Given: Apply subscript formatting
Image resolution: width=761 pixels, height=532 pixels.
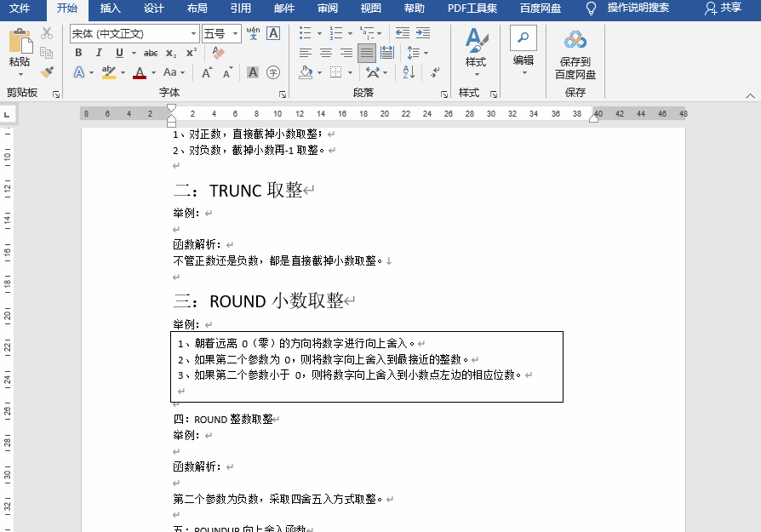Looking at the screenshot, I should pos(171,53).
